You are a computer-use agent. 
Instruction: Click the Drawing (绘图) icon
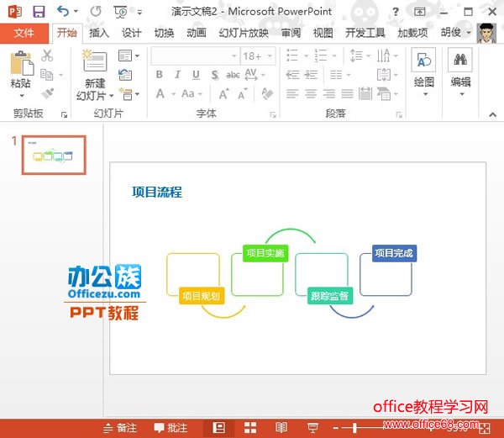423,61
